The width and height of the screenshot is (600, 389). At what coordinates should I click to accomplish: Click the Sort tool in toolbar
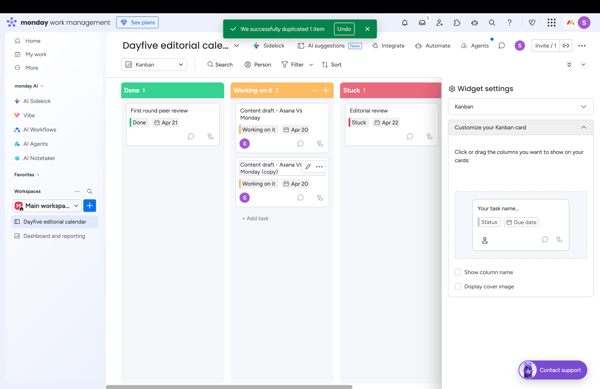332,65
